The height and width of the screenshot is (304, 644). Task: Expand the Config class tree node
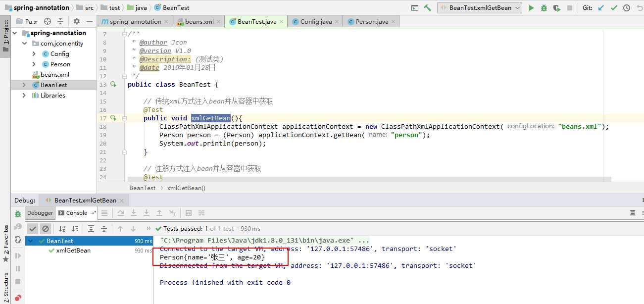pyautogui.click(x=34, y=54)
